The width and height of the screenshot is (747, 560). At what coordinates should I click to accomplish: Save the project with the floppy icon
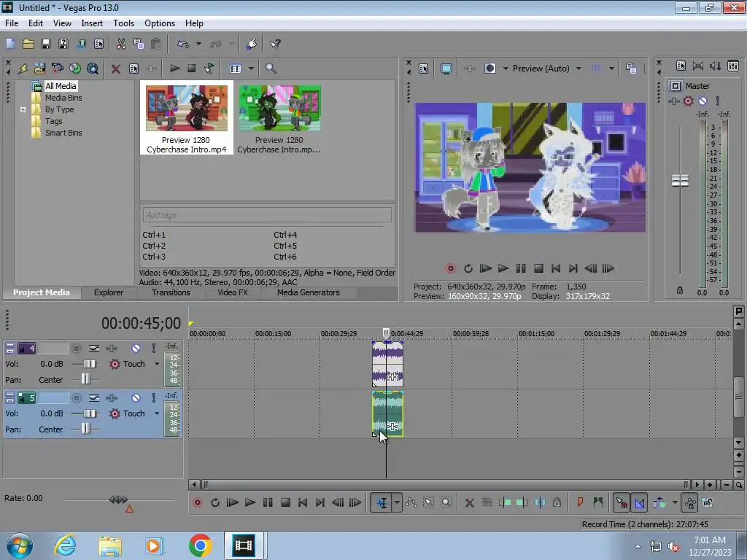[x=46, y=44]
